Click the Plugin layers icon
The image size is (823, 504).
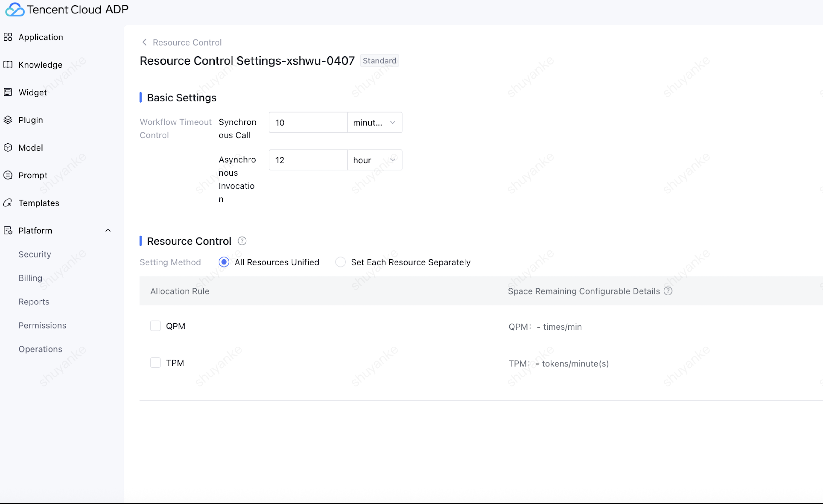coord(8,120)
